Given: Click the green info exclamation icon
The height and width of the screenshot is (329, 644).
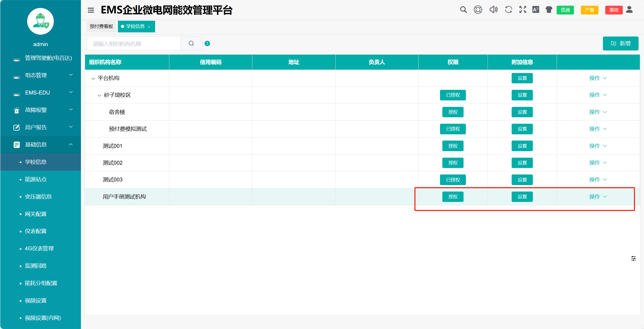Looking at the screenshot, I should click(x=207, y=43).
